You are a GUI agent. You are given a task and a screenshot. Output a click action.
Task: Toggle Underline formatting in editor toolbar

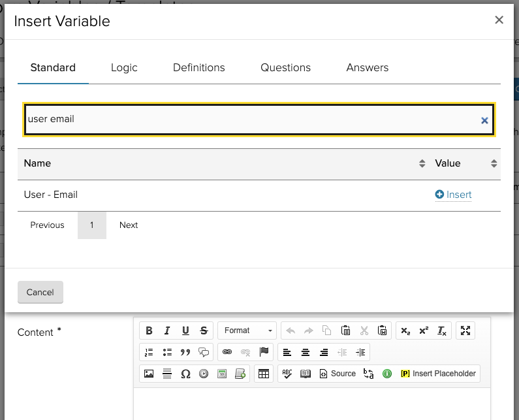185,331
